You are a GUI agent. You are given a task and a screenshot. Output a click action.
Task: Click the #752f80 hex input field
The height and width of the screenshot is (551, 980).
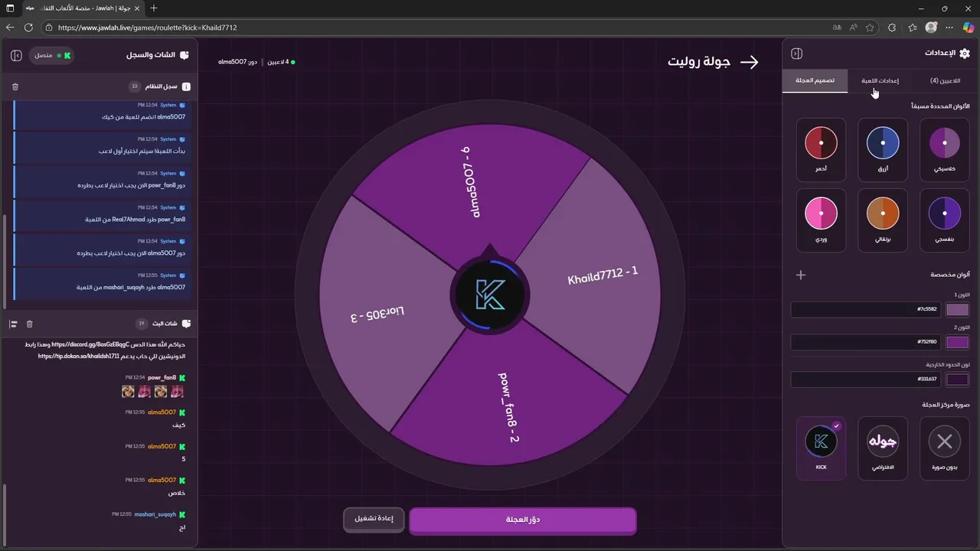coord(866,342)
